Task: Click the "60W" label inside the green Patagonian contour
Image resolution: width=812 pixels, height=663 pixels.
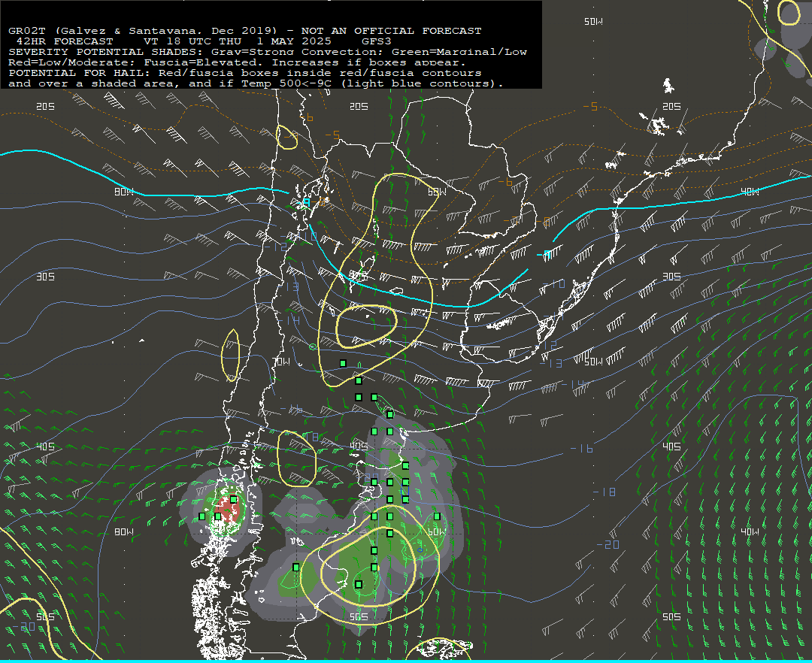Action: 437,532
